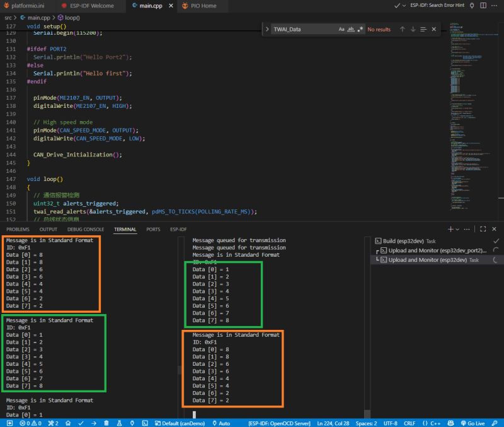
Task: Click the find input containing TWAI_Data
Action: pos(304,29)
